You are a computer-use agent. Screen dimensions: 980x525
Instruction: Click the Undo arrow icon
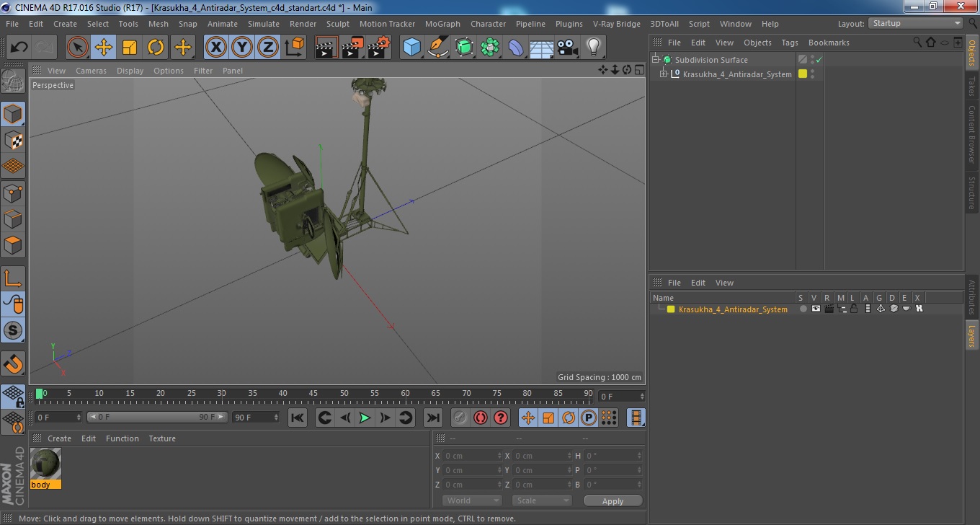[19, 48]
